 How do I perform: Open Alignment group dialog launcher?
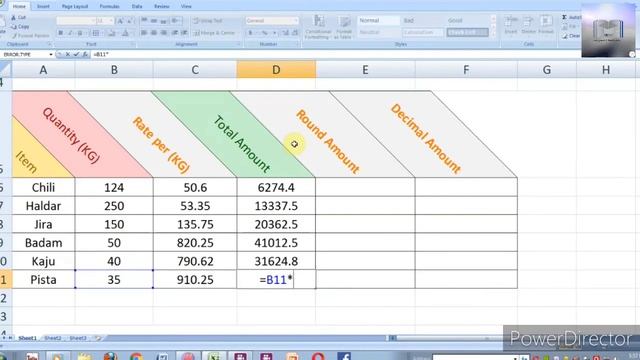[239, 44]
